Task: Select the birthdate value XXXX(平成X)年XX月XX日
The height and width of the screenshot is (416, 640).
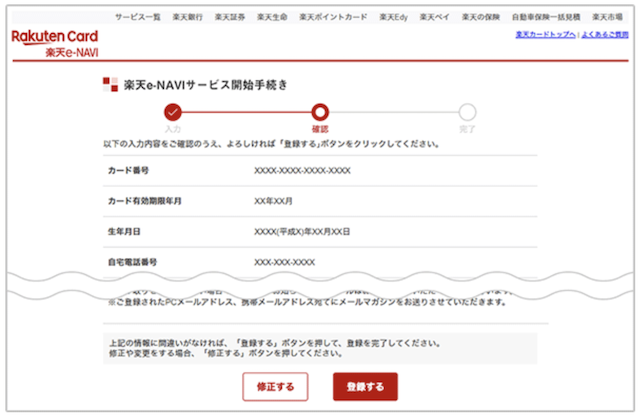Action: 302,231
